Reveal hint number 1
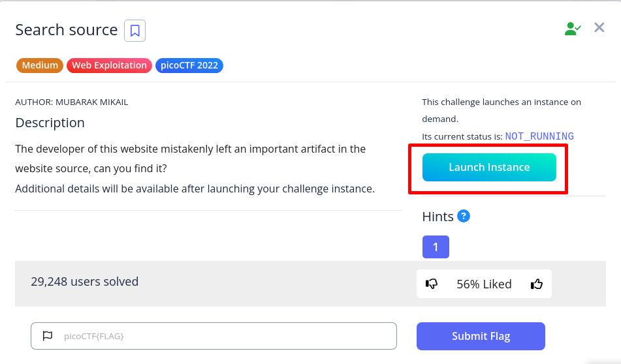The width and height of the screenshot is (621, 364). point(436,247)
